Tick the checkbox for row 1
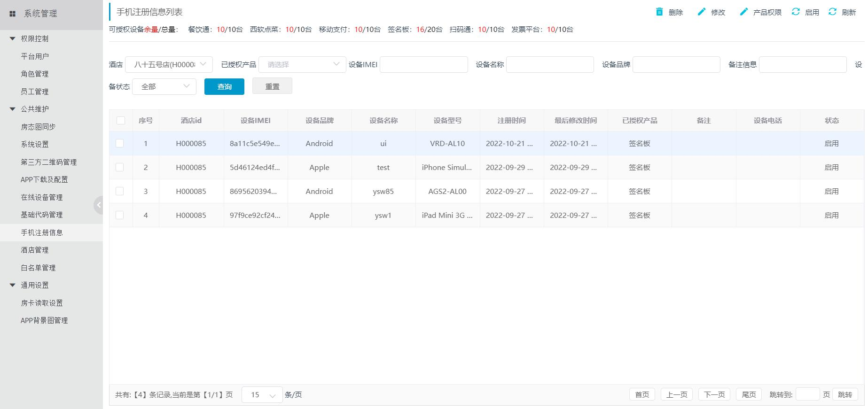This screenshot has height=409, width=868. point(120,144)
